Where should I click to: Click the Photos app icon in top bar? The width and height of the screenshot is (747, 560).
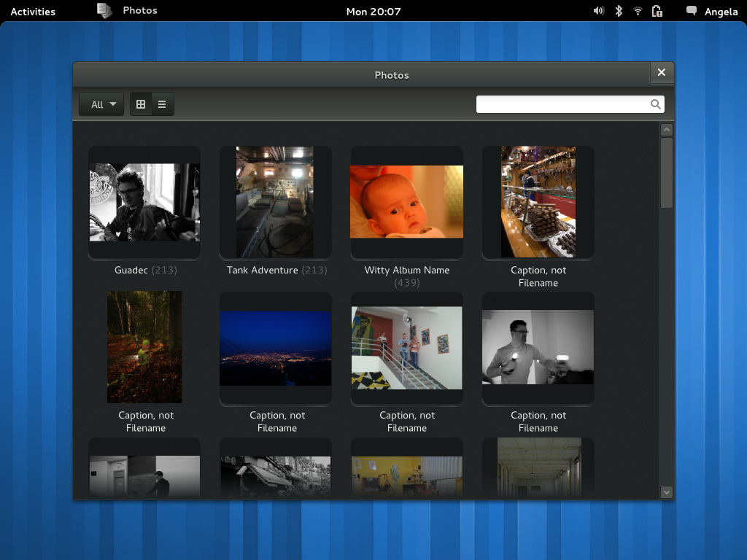104,10
